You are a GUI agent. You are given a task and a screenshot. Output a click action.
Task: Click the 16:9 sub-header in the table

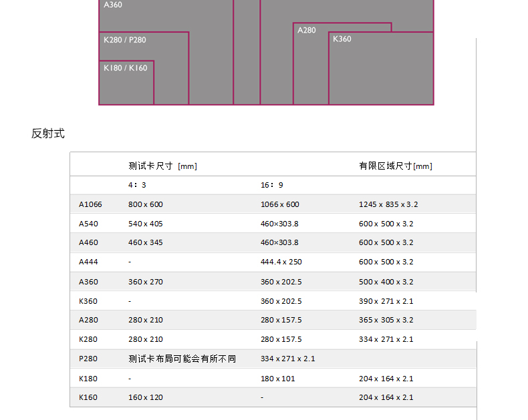click(271, 185)
